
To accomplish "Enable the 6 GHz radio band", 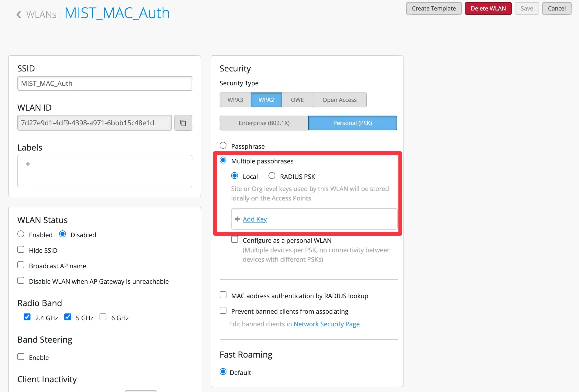I will tap(103, 317).
